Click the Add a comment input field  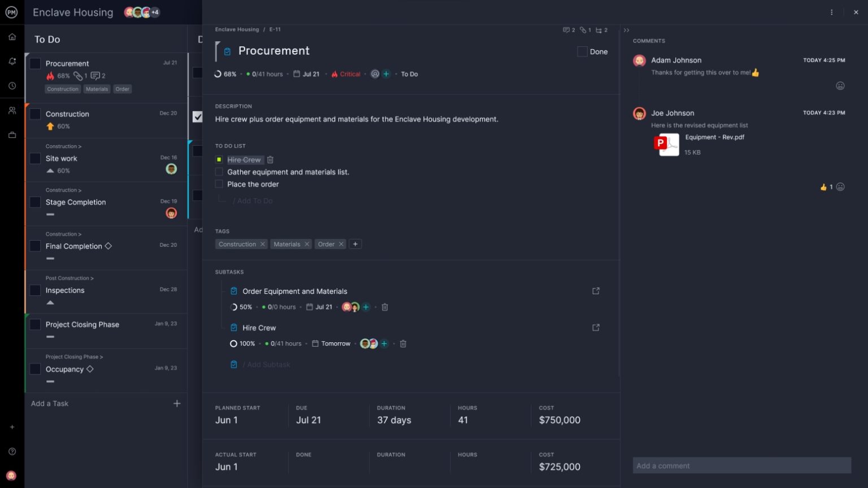coord(741,465)
